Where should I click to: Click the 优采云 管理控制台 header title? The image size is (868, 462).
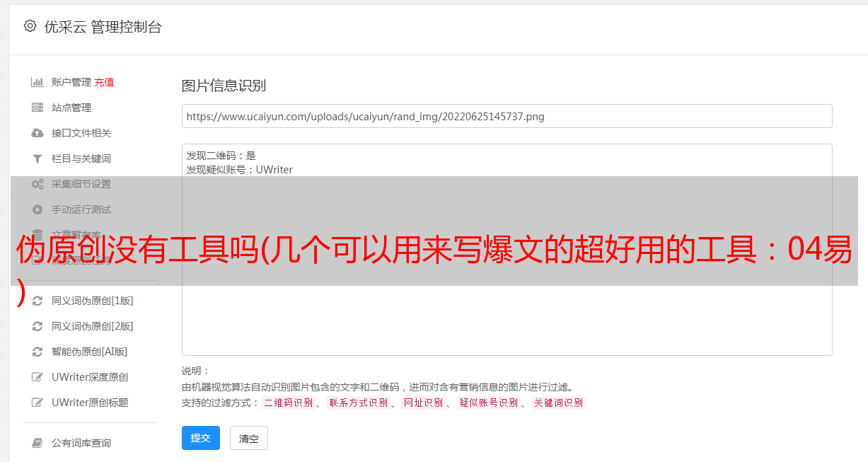[x=103, y=27]
